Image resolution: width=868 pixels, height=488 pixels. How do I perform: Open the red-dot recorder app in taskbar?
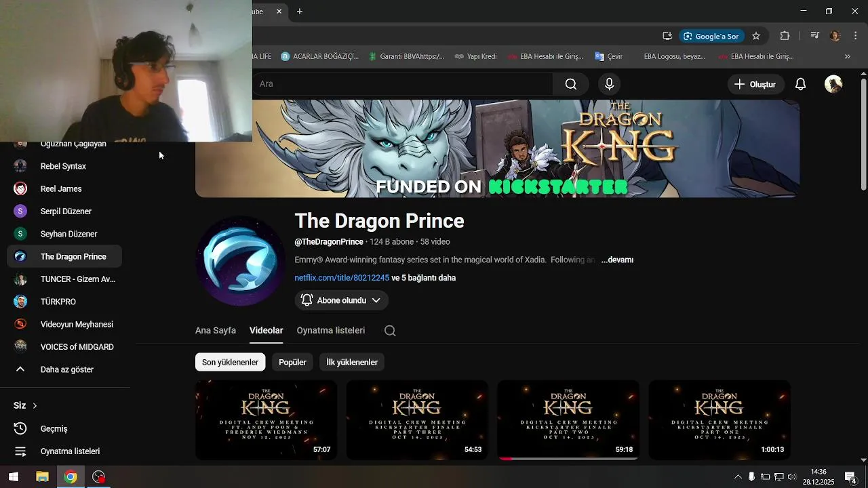[x=99, y=477]
